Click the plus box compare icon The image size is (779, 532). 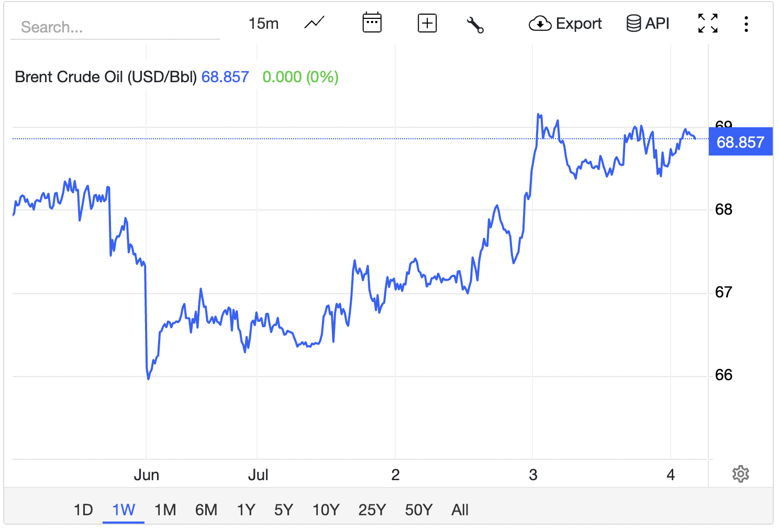[427, 24]
